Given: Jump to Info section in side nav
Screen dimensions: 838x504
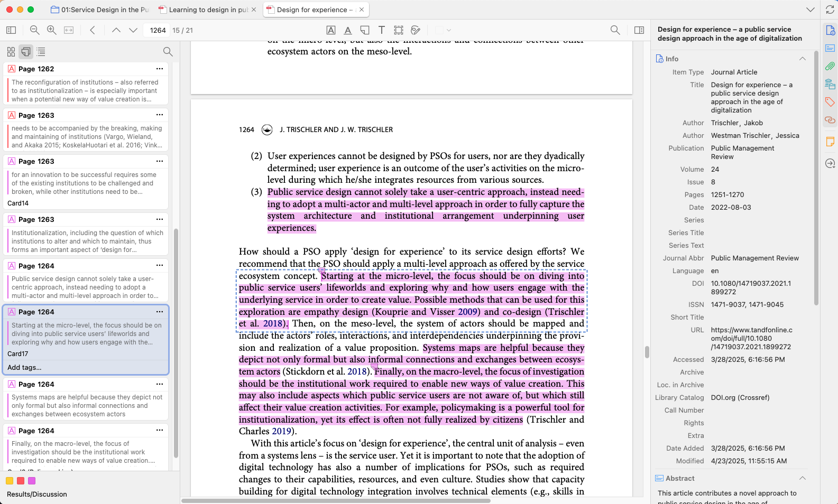Looking at the screenshot, I should 830,31.
